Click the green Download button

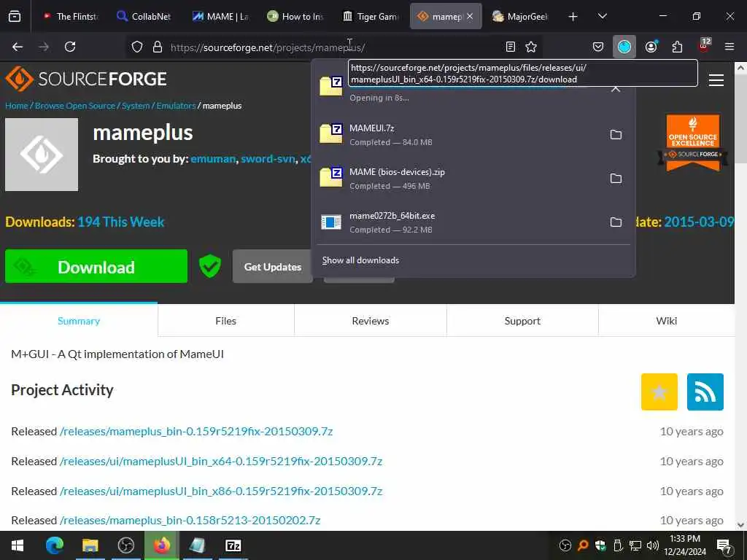click(x=96, y=266)
